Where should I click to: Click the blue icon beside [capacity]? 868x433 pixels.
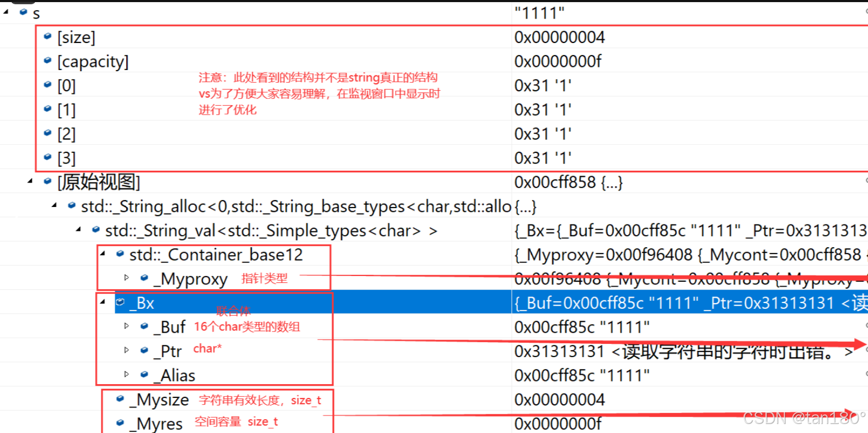(47, 61)
